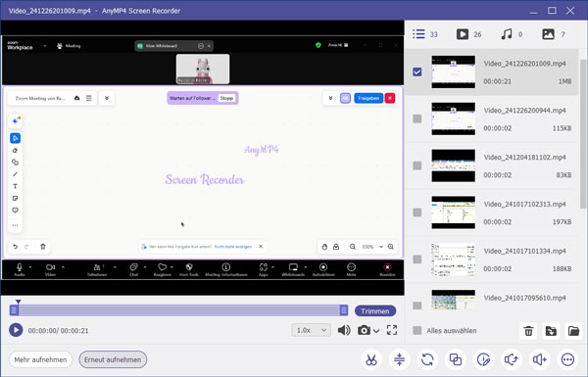Open the file merger tool
This screenshot has height=377, width=588.
pyautogui.click(x=456, y=359)
